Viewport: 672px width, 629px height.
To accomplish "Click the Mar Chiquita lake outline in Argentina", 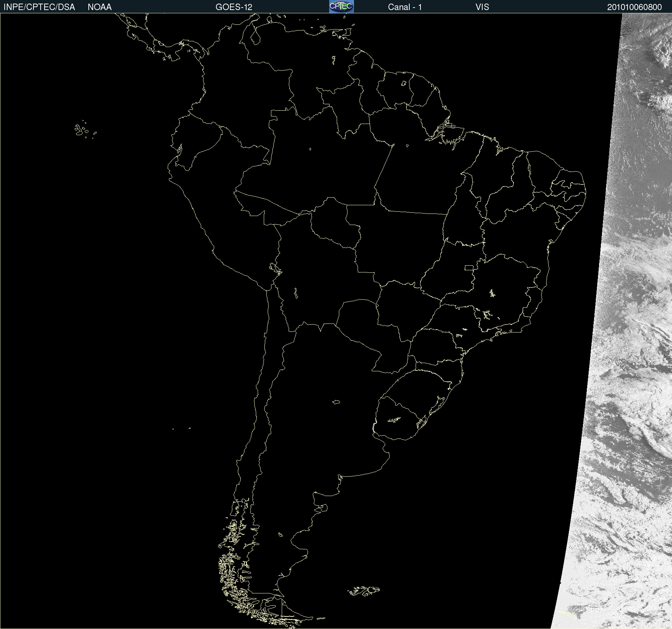I will [336, 402].
